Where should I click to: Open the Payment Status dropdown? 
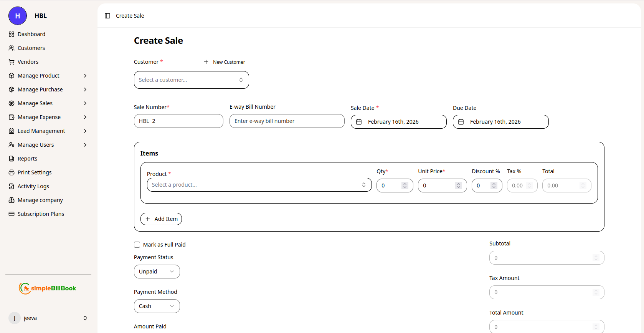(157, 272)
